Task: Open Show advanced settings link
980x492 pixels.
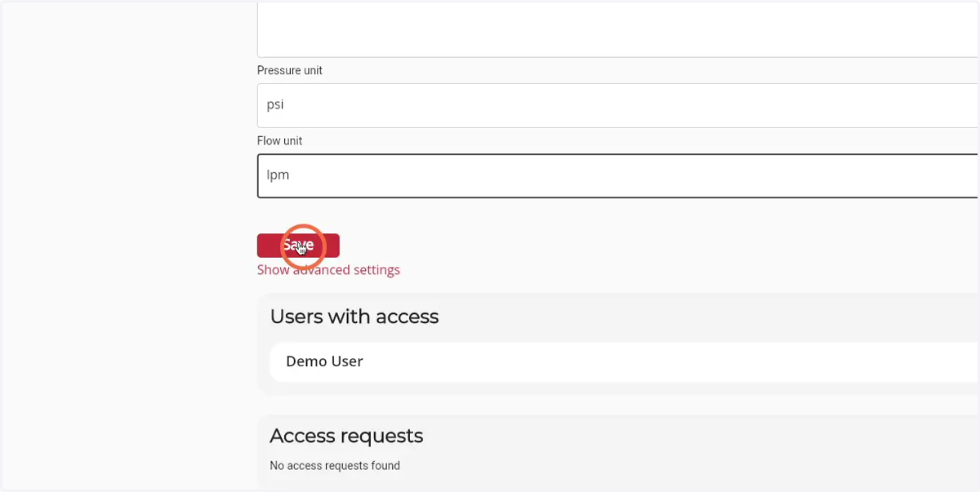Action: click(328, 270)
